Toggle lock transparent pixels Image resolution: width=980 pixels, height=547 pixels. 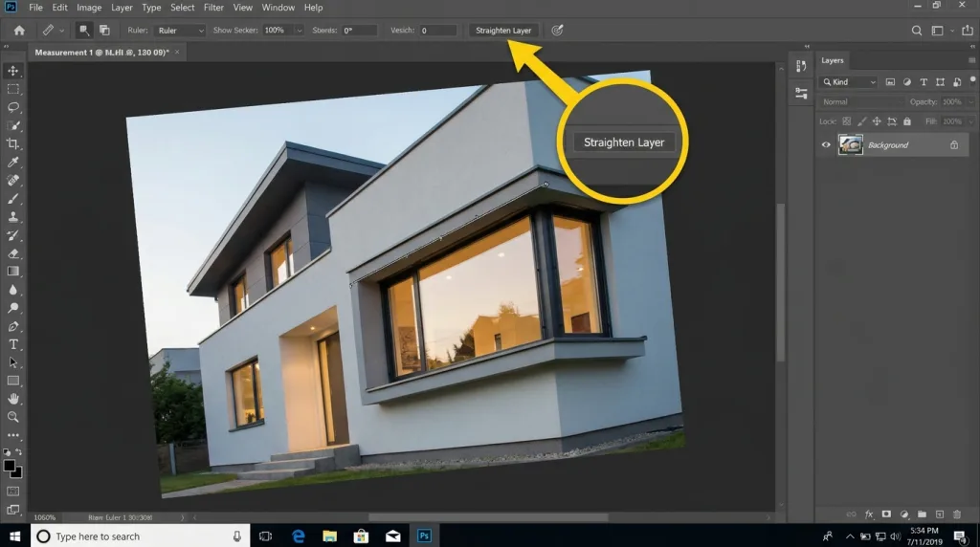(846, 121)
